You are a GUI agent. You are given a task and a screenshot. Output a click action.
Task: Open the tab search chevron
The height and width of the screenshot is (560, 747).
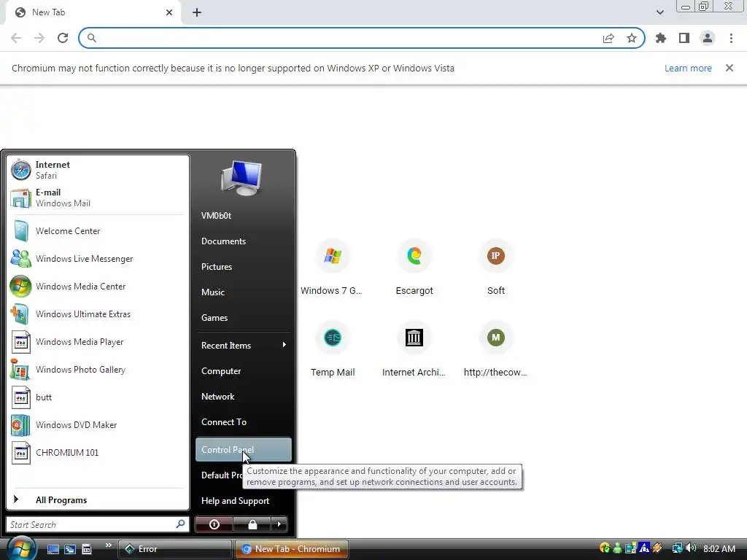[x=659, y=12]
